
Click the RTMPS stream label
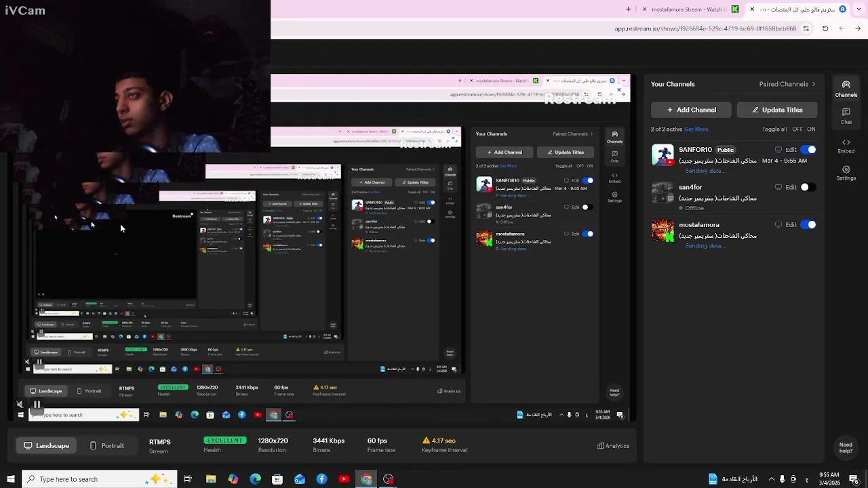[159, 442]
